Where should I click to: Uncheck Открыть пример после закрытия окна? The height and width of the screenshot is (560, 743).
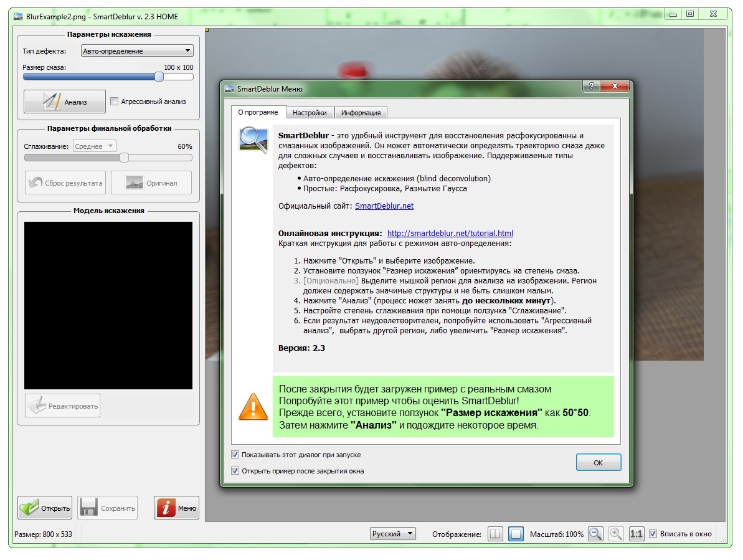235,470
